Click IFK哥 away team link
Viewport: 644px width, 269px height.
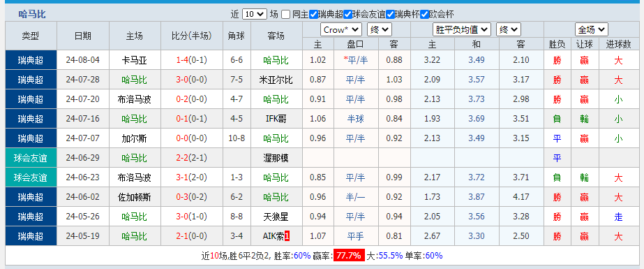point(276,119)
